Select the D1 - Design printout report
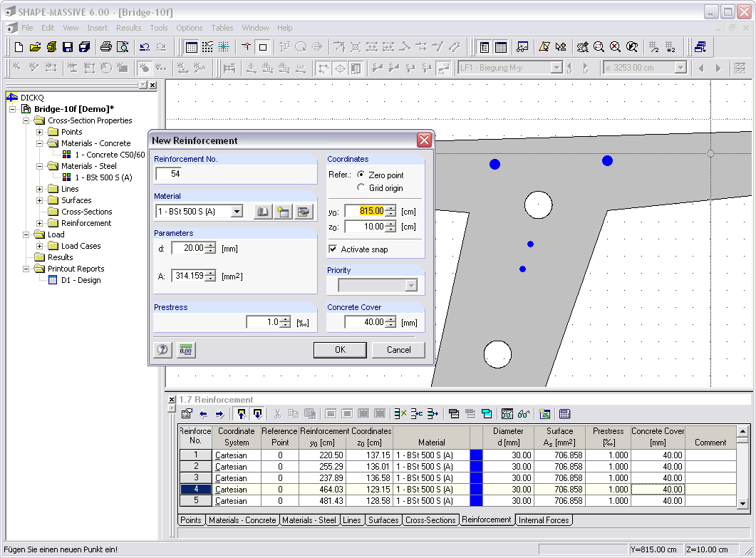This screenshot has height=558, width=756. [81, 280]
